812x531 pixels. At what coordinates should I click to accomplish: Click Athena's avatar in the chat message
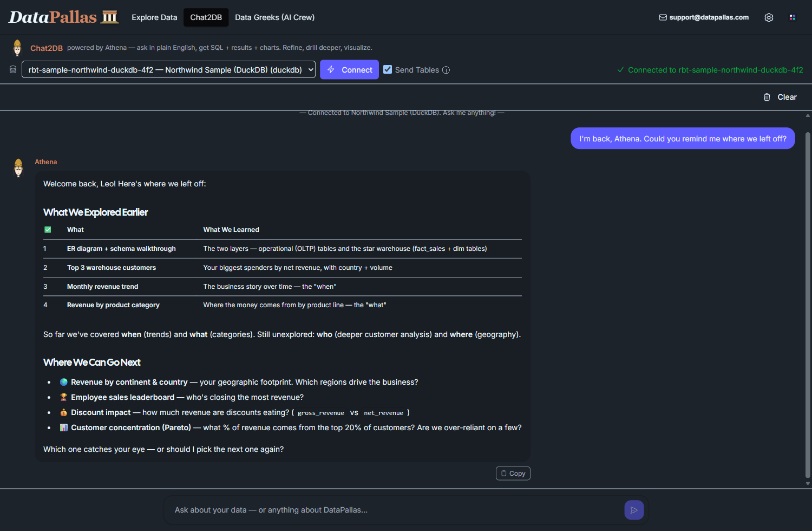tap(18, 168)
